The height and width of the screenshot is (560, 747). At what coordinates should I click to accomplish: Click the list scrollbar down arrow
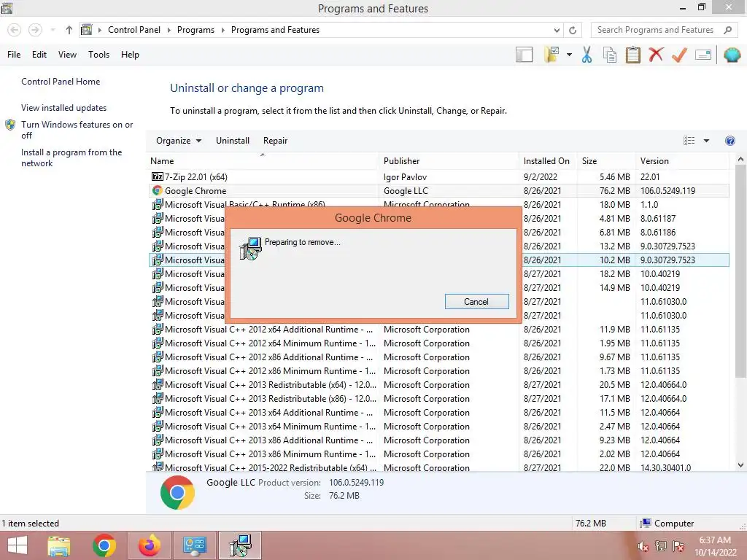740,465
